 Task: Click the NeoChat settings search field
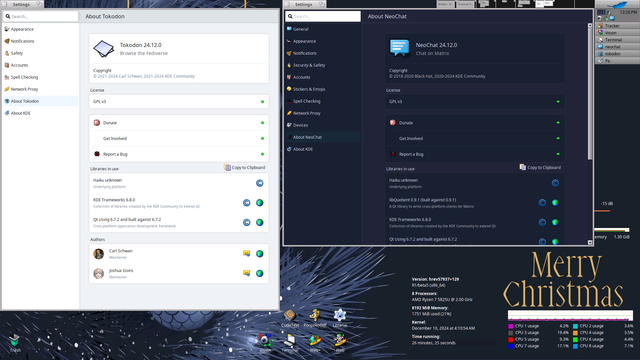pos(323,16)
